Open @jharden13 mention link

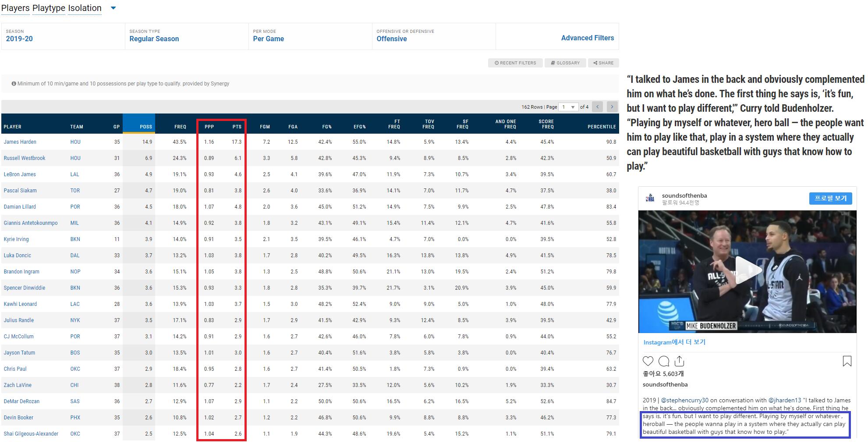tap(785, 400)
